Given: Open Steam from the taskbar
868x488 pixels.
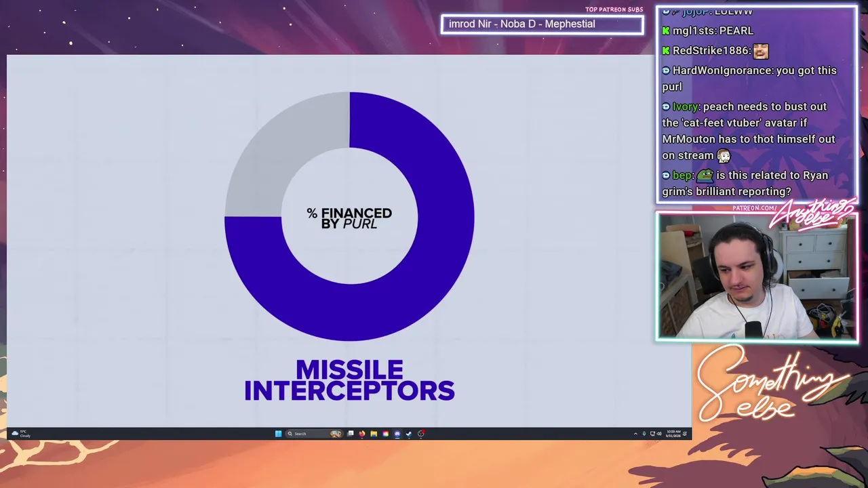Looking at the screenshot, I should click(x=409, y=434).
